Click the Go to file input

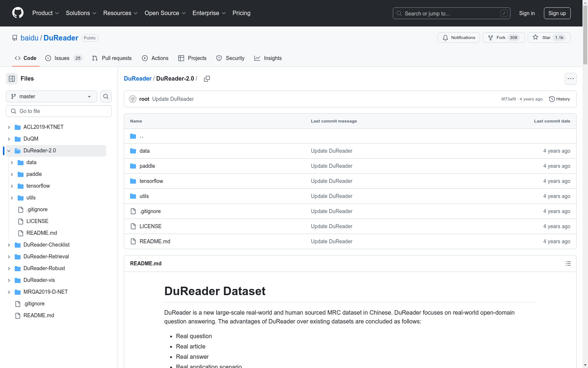coord(59,111)
